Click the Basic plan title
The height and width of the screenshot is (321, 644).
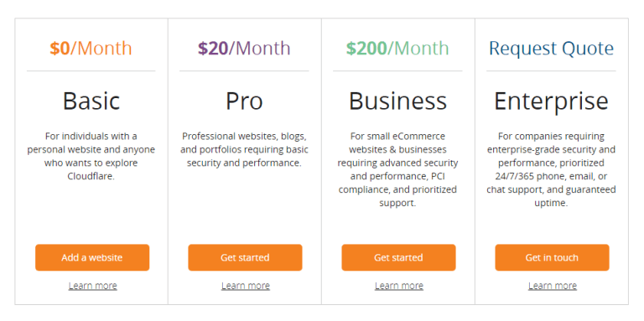pos(91,101)
